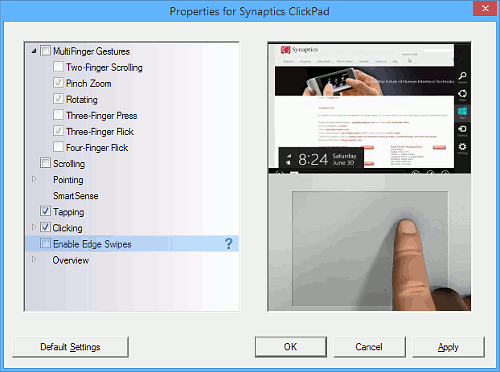The image size is (500, 372).
Task: Select the Rotating label
Action: 82,100
